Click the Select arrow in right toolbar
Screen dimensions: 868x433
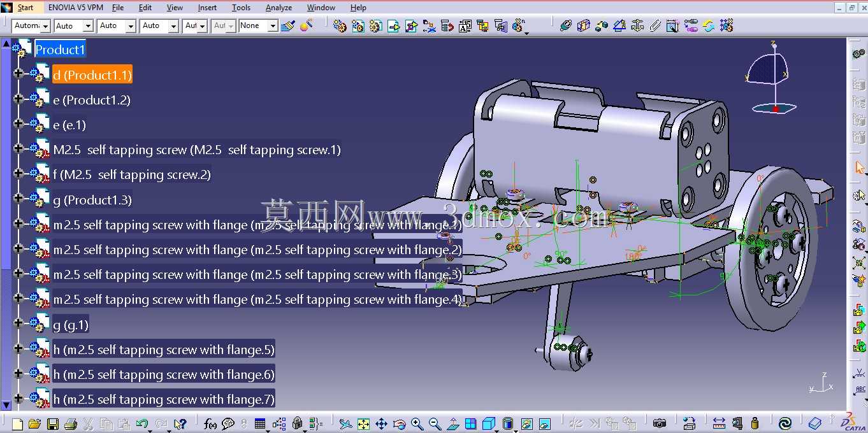(859, 167)
